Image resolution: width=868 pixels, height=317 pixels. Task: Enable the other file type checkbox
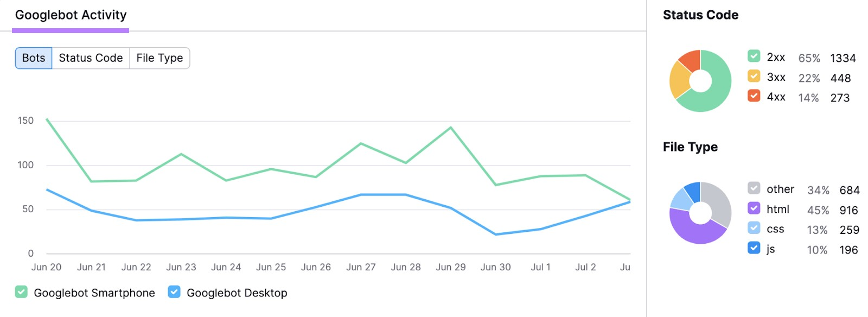point(753,189)
